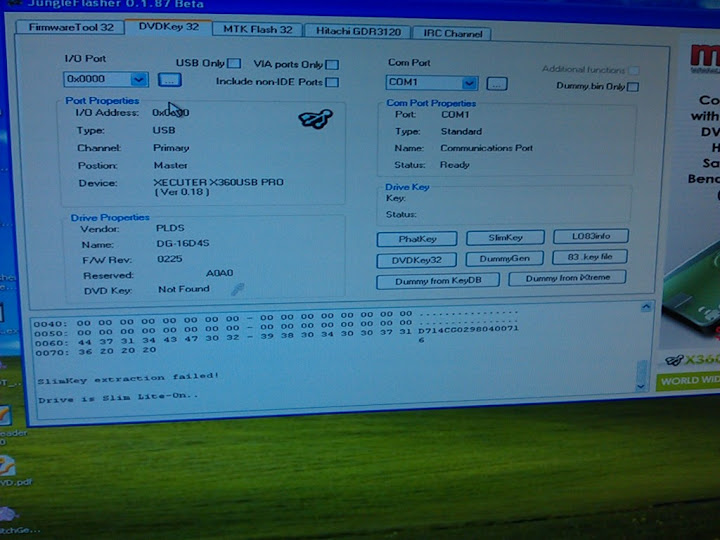
Task: Click the 'Communications Port' name value
Action: [x=486, y=148]
